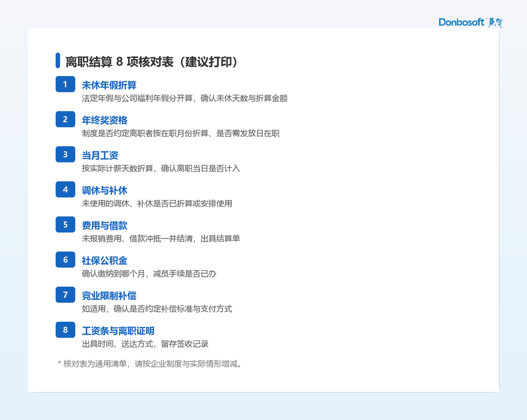This screenshot has height=420, width=527.
Task: Select heading 调休与补休
Action: pos(105,190)
